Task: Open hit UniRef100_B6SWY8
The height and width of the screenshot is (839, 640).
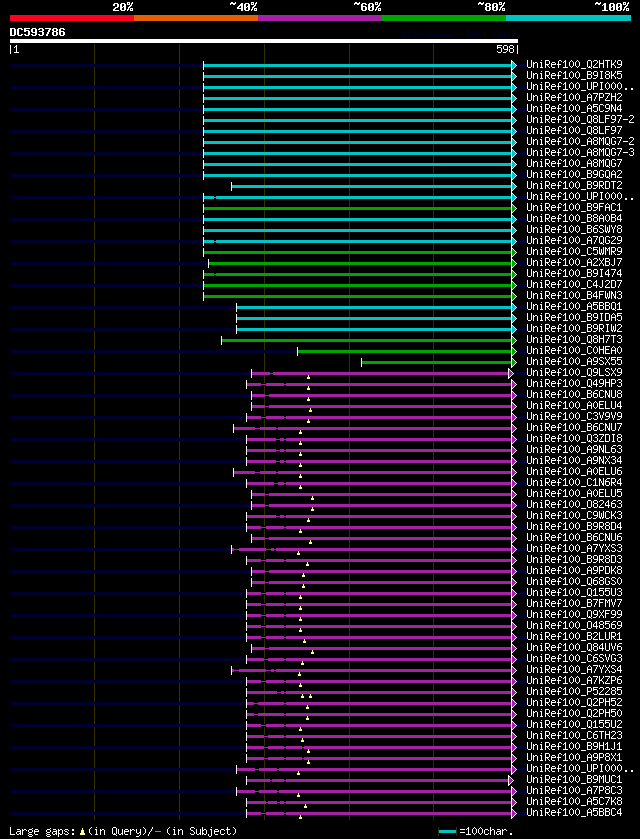Action: (574, 230)
